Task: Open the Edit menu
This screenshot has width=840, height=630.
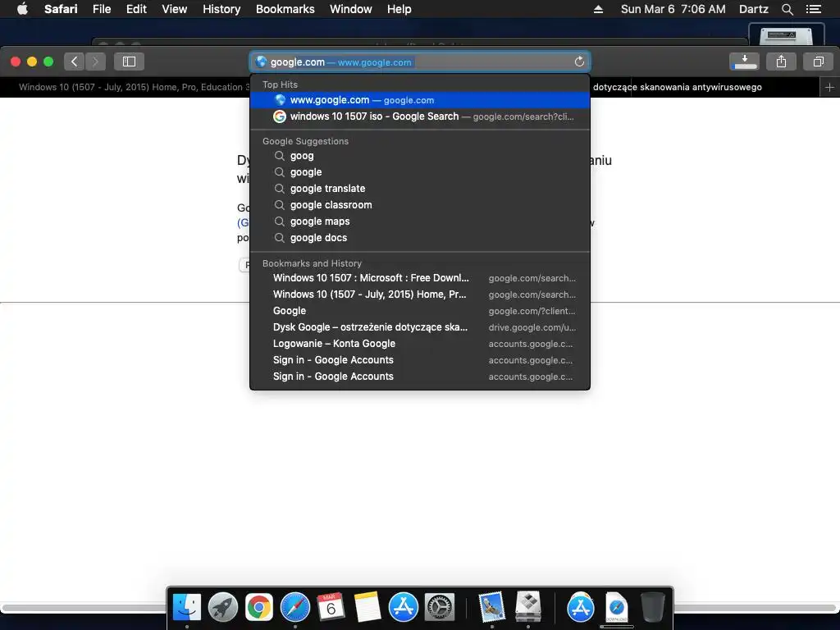Action: tap(136, 9)
